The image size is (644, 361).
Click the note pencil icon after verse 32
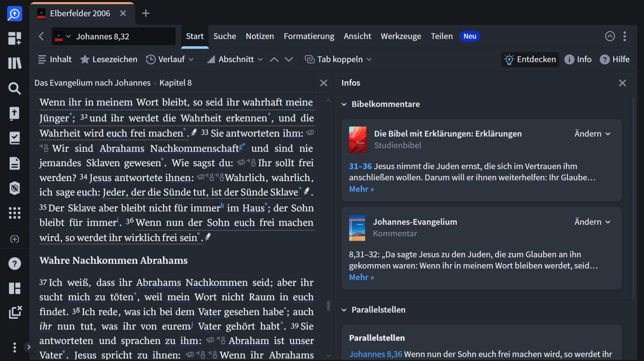click(194, 132)
